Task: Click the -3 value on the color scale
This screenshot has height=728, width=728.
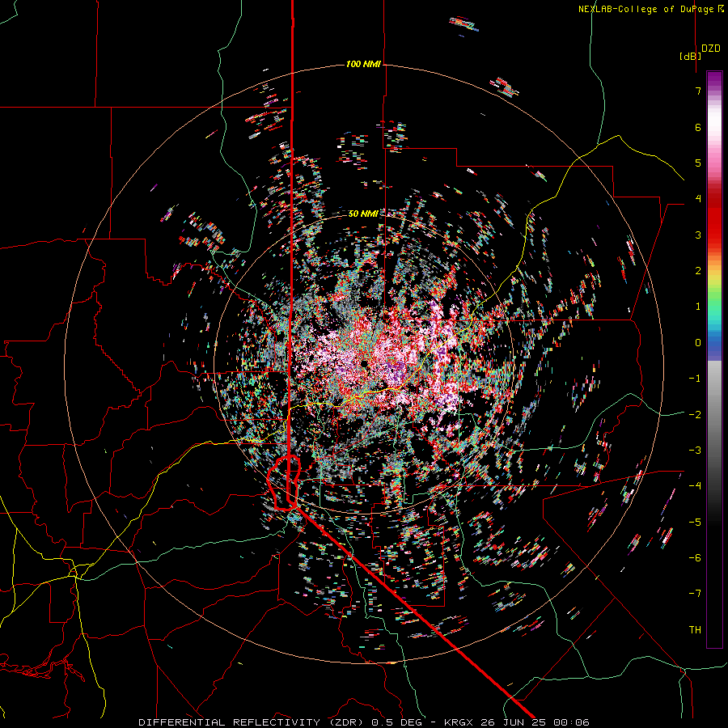Action: tap(695, 451)
